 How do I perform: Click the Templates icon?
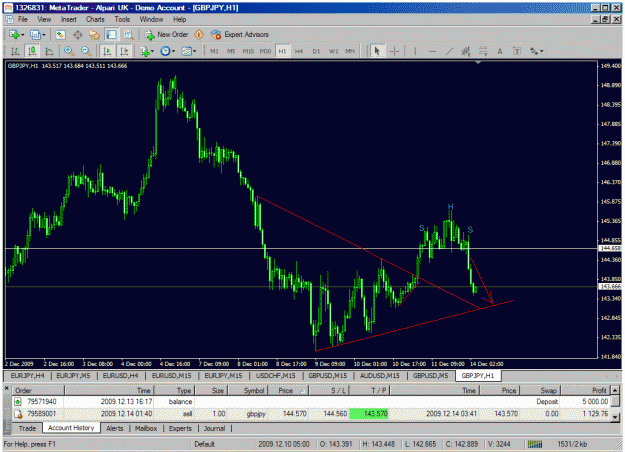pos(186,51)
